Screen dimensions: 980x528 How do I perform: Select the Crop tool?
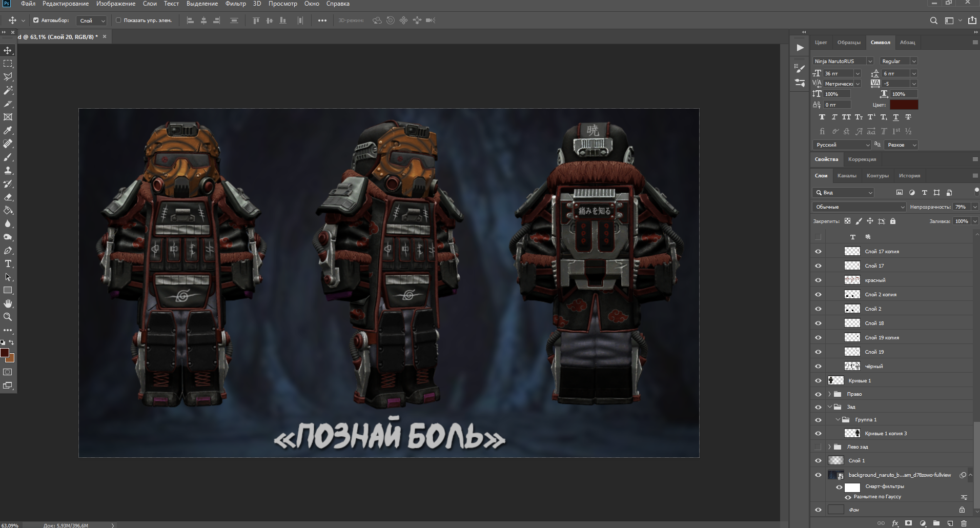pos(8,104)
